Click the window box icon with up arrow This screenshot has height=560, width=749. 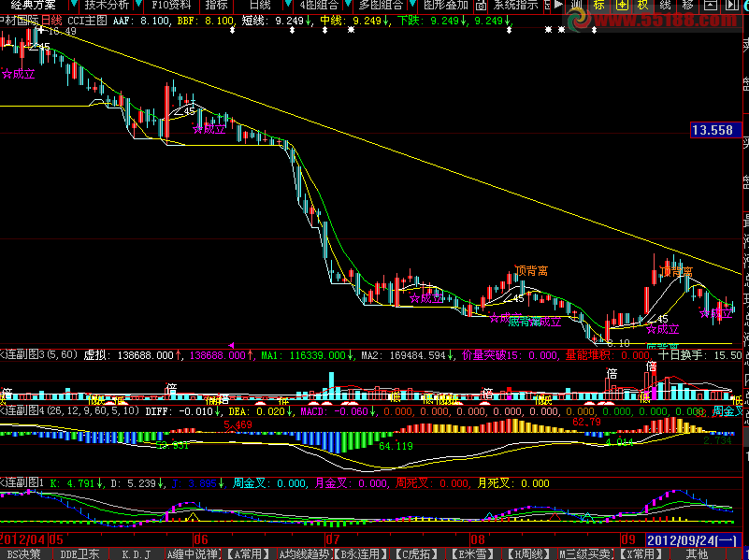(x=711, y=6)
